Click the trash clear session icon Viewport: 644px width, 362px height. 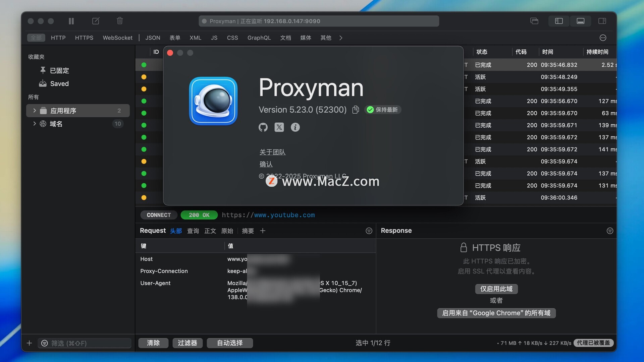coord(120,21)
